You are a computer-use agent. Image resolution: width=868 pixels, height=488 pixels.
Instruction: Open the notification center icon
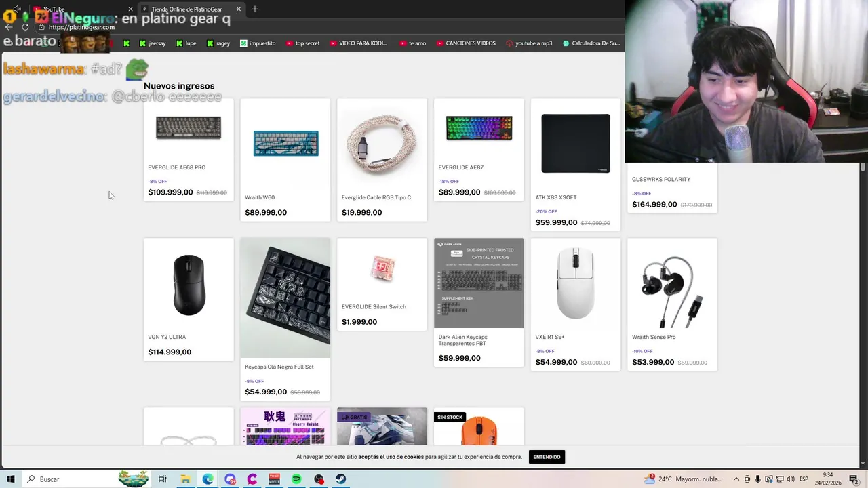coord(854,479)
